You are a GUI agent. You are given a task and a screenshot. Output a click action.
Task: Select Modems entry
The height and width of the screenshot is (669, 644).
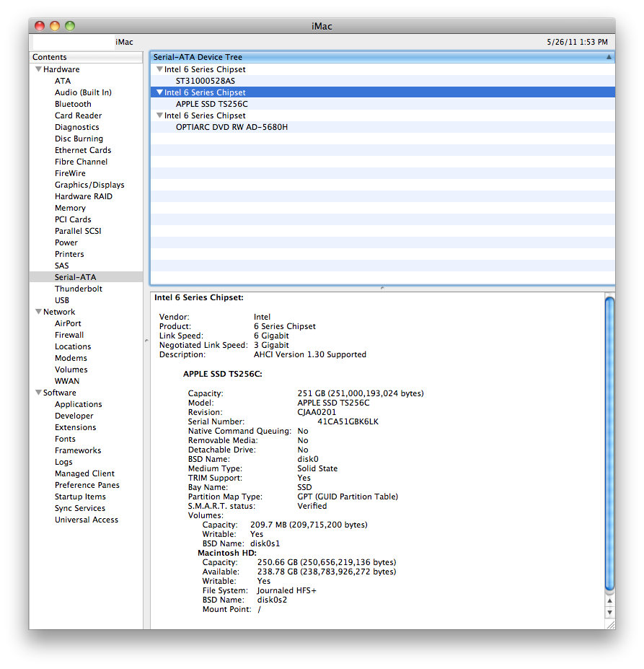point(71,358)
